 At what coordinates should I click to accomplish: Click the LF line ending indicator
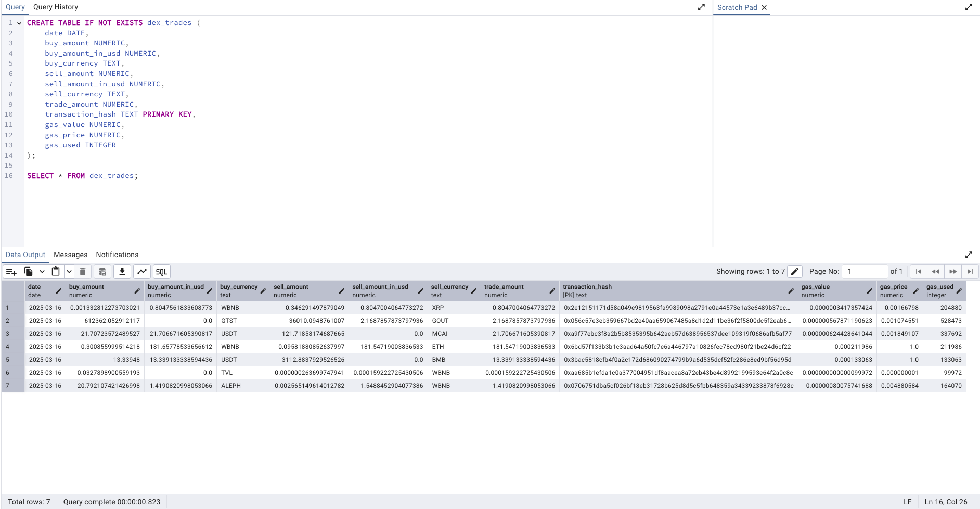click(907, 502)
